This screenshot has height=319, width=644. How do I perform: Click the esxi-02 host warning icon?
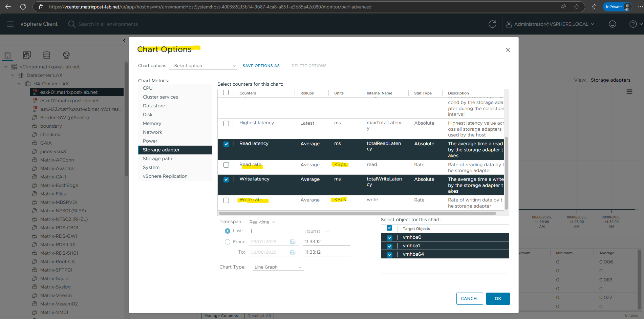[35, 101]
